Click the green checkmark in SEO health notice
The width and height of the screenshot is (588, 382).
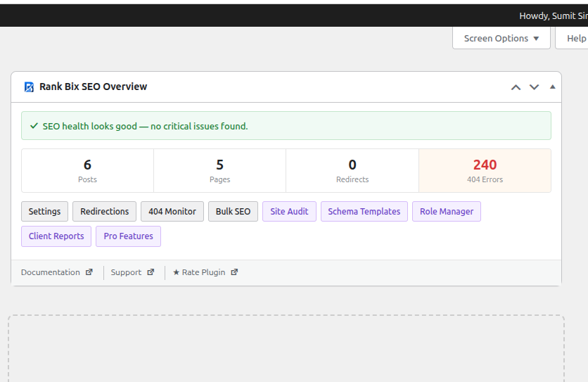tap(34, 126)
